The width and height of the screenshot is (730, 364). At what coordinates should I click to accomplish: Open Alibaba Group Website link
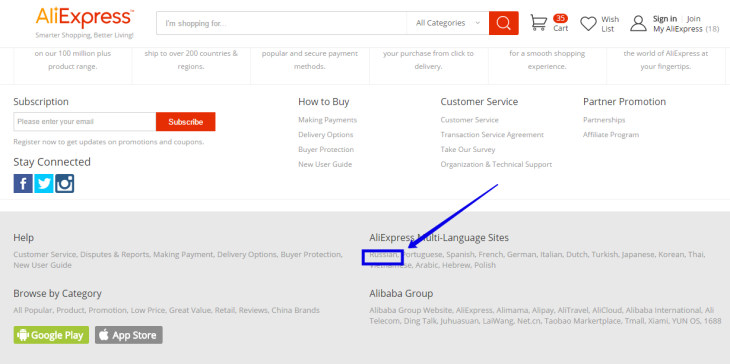pyautogui.click(x=411, y=310)
